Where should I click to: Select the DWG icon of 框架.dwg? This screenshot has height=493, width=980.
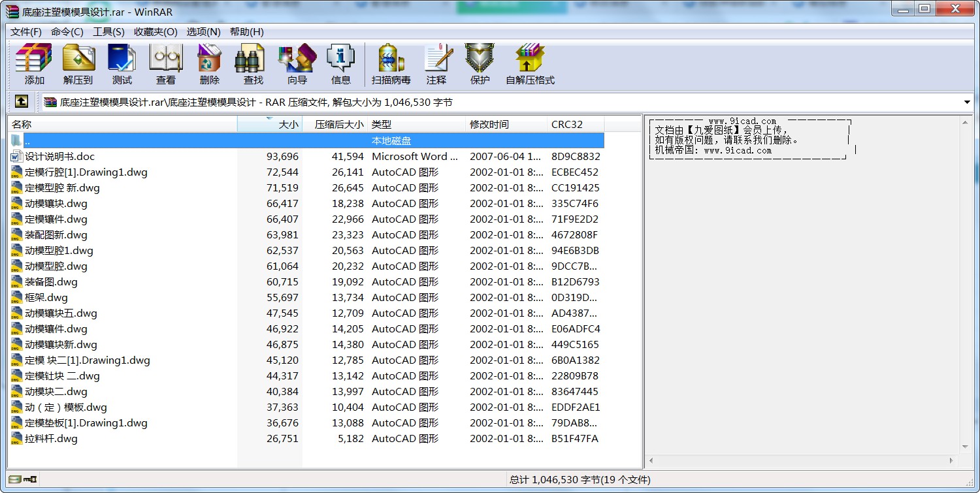[17, 298]
